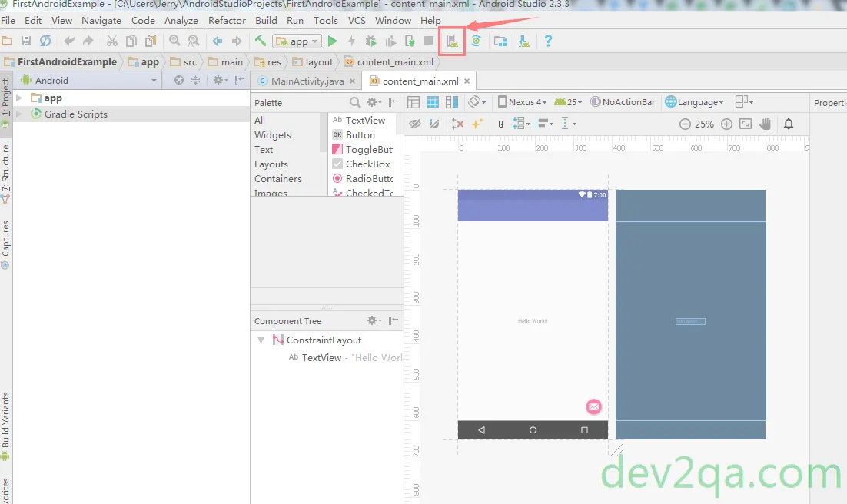
Task: Select the Pan hand tool
Action: click(765, 124)
